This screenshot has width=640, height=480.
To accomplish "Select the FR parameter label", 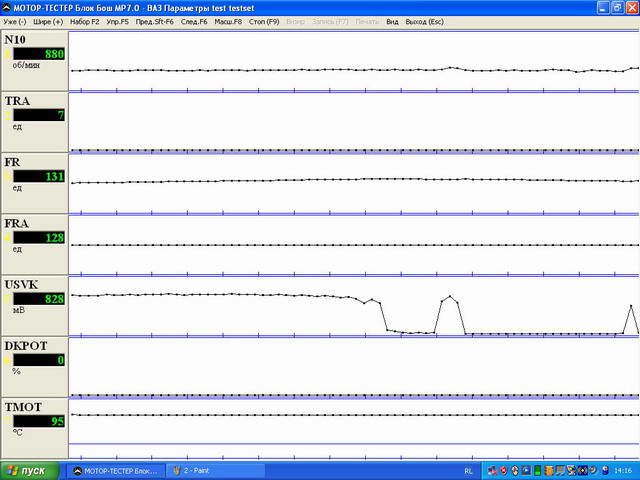I will [x=12, y=162].
